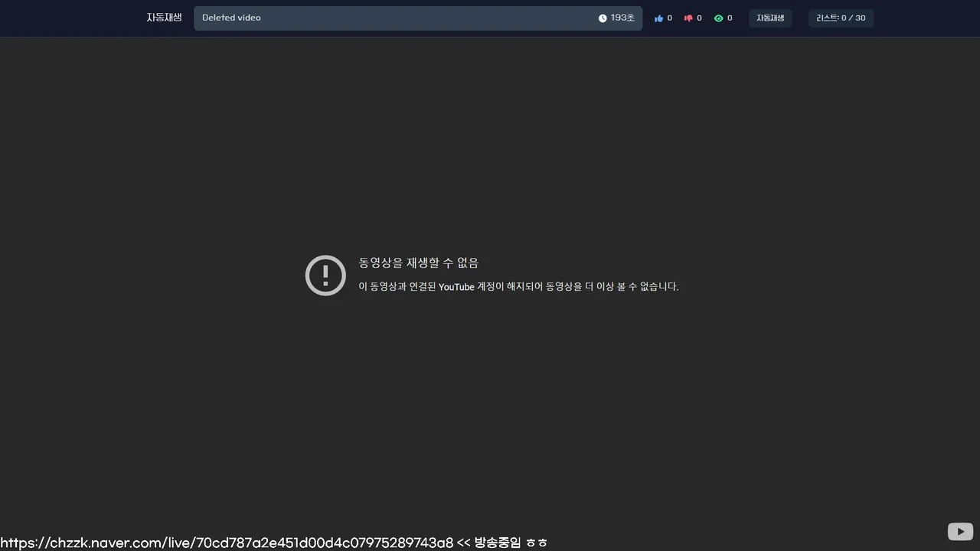Screen dimensions: 980x551
Task: Click the red thumbs-down dislike icon
Action: pyautogui.click(x=688, y=18)
